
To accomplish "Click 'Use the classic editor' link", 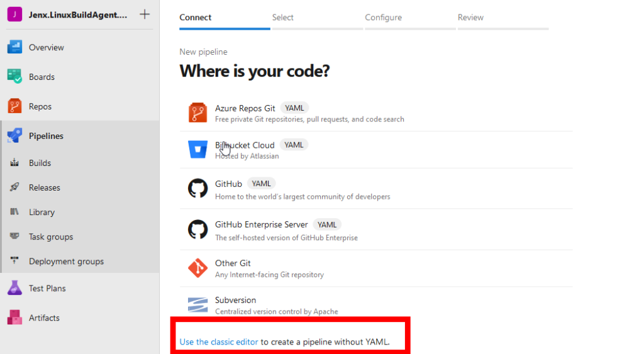I will click(x=218, y=341).
